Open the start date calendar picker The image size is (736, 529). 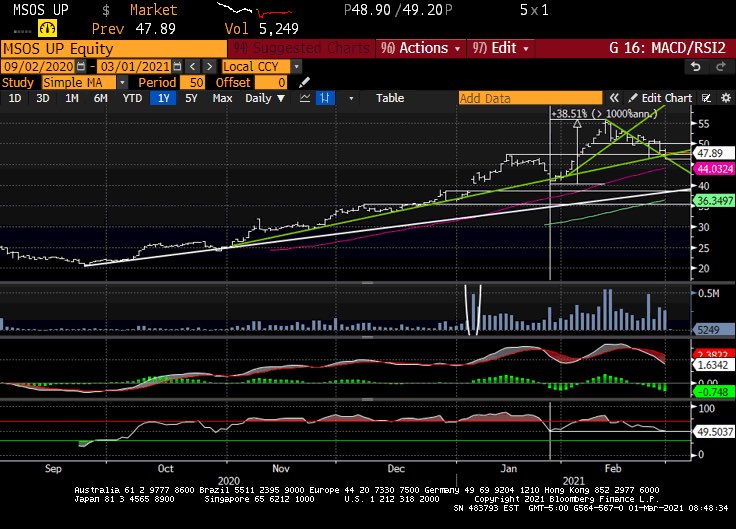pyautogui.click(x=81, y=67)
